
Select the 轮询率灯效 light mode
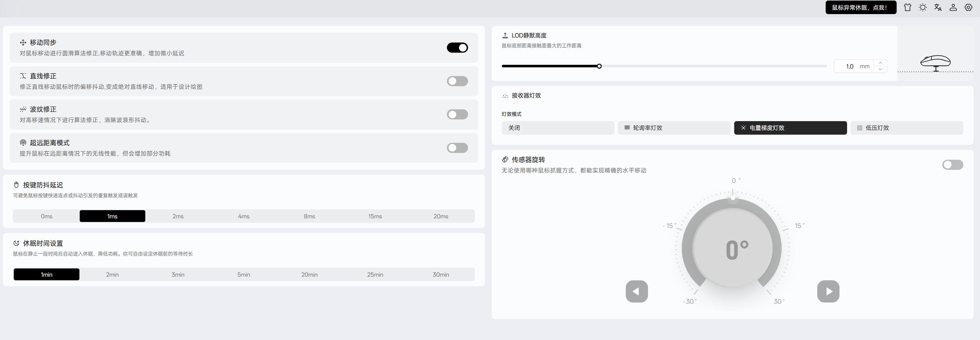pos(673,128)
